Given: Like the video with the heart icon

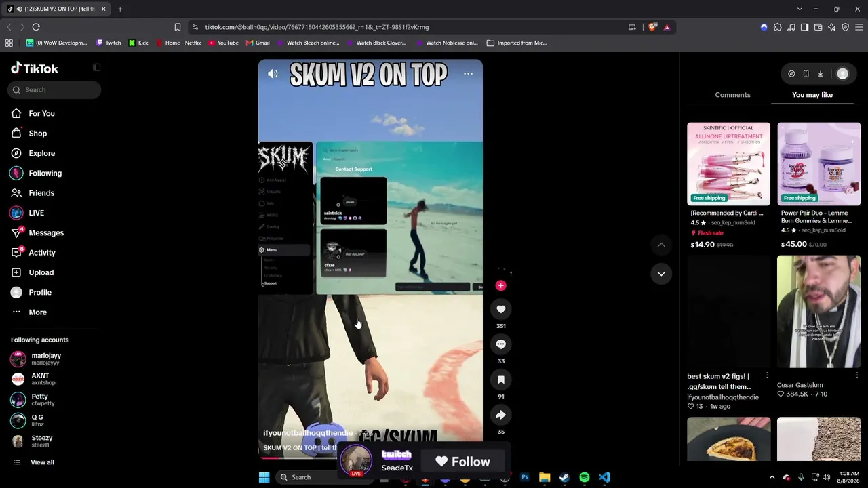Looking at the screenshot, I should (501, 309).
